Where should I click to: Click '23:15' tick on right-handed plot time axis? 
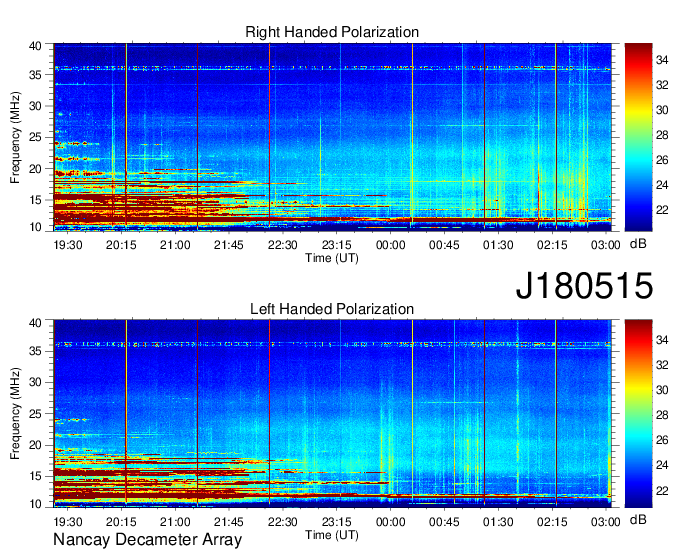click(337, 245)
